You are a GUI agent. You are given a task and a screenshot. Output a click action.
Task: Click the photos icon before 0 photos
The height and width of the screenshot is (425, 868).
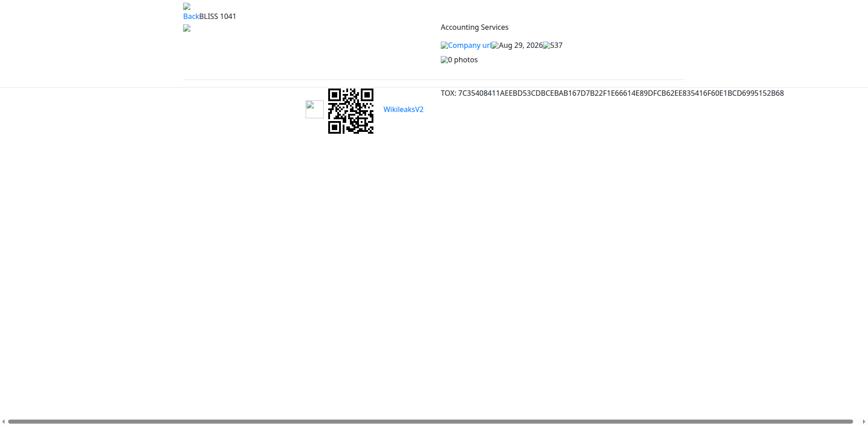(444, 60)
